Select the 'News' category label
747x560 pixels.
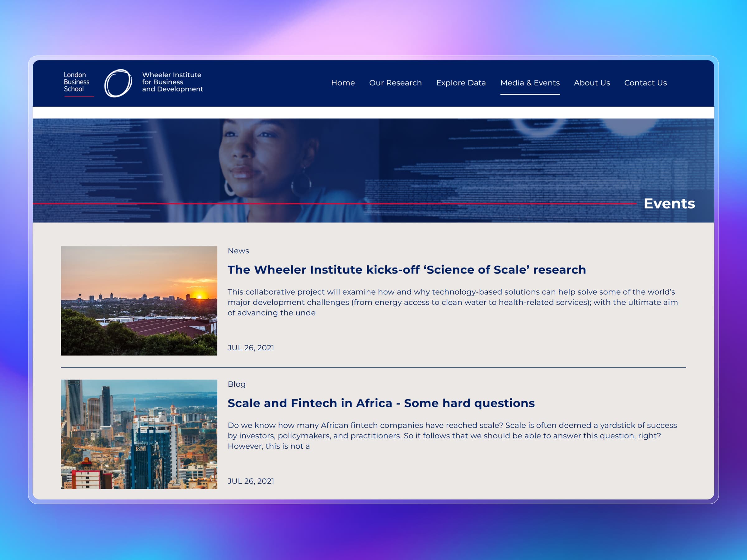pos(238,250)
